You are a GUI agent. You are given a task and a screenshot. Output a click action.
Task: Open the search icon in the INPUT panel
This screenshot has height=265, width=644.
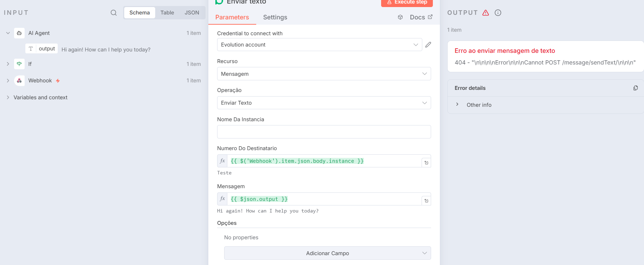coord(113,12)
